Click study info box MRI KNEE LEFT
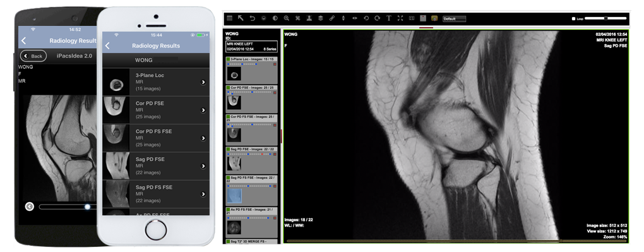644x252 pixels. pos(251,47)
